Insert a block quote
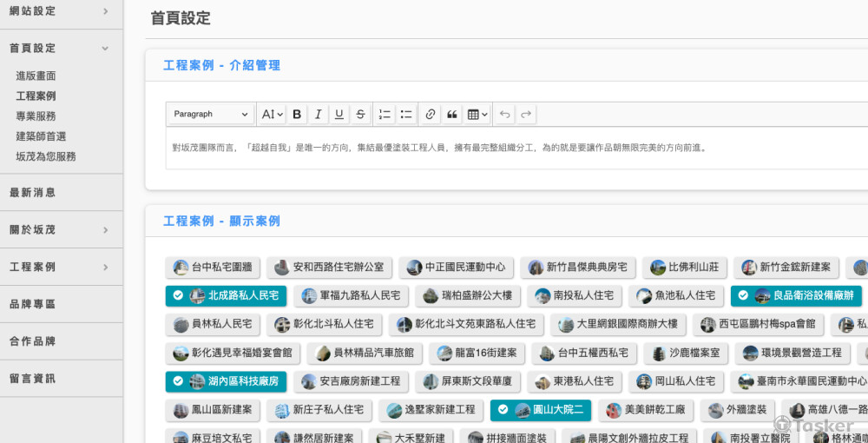Screen dimensions: 868x443 coord(452,115)
